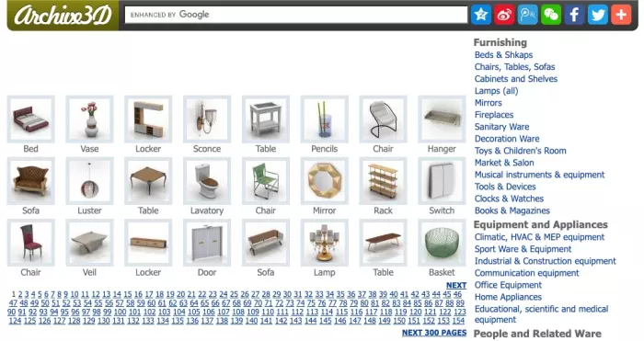The width and height of the screenshot is (644, 341).
Task: Open the Pencils model thumbnail
Action: click(325, 119)
